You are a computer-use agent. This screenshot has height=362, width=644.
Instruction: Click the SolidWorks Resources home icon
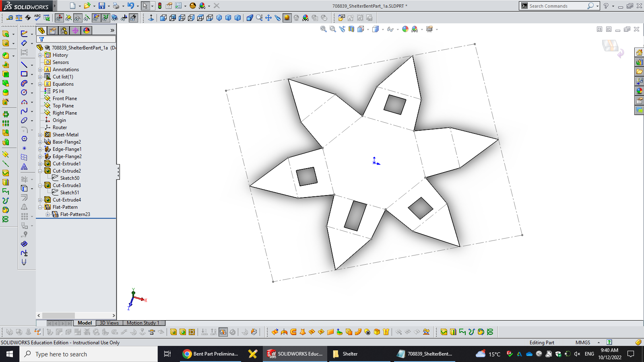(x=639, y=52)
